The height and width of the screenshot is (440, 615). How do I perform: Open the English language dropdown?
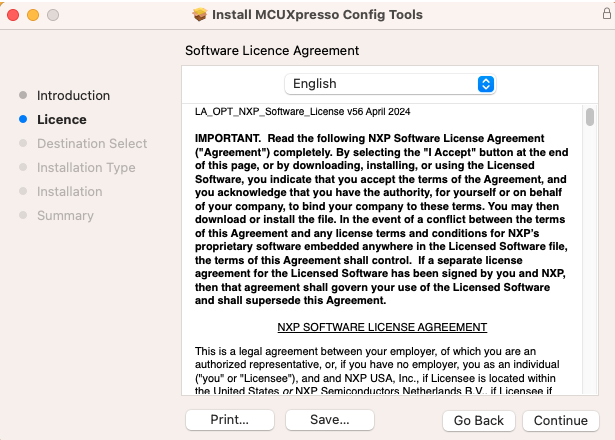[390, 84]
